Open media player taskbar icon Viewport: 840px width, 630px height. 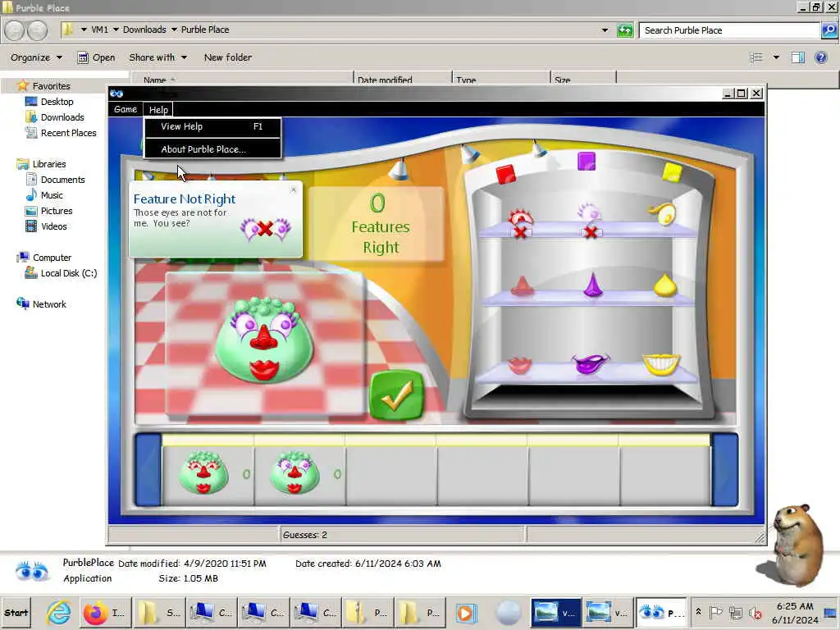point(465,613)
